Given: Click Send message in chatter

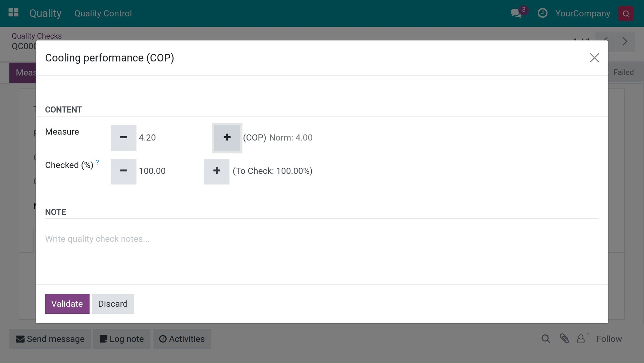Looking at the screenshot, I should [x=50, y=339].
